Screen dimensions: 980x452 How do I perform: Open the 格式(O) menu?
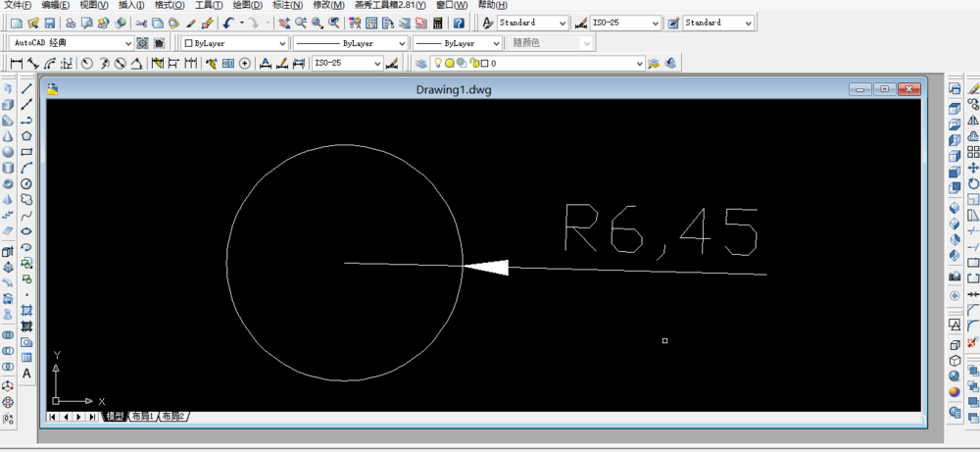point(170,5)
